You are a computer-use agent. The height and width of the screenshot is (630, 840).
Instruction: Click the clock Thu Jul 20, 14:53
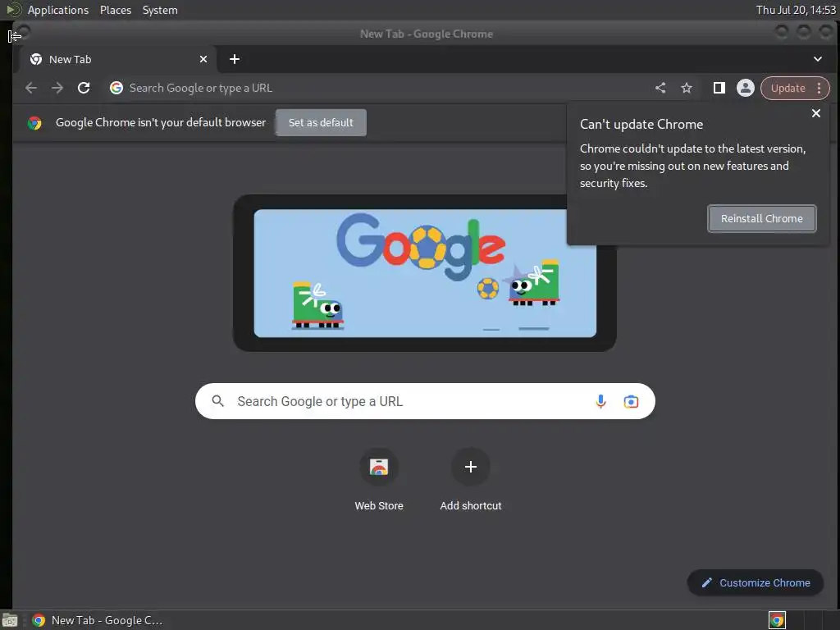tap(796, 10)
